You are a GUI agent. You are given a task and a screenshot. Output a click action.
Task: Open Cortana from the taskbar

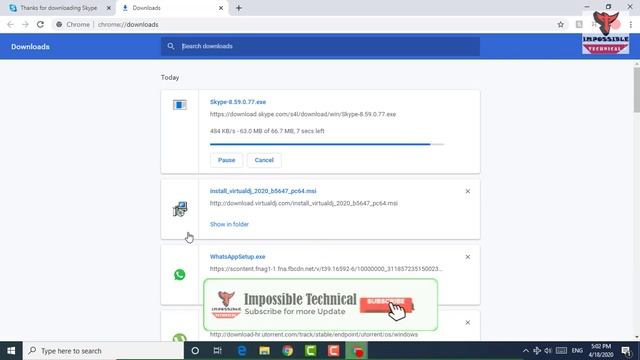[x=195, y=351]
